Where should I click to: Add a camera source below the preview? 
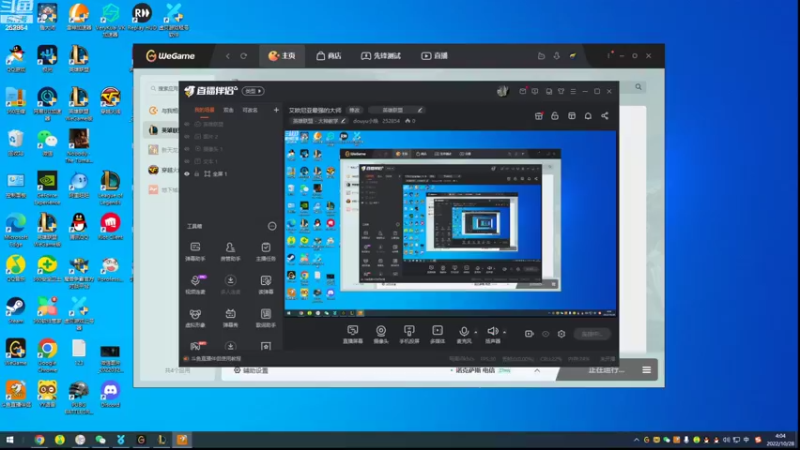click(x=381, y=334)
